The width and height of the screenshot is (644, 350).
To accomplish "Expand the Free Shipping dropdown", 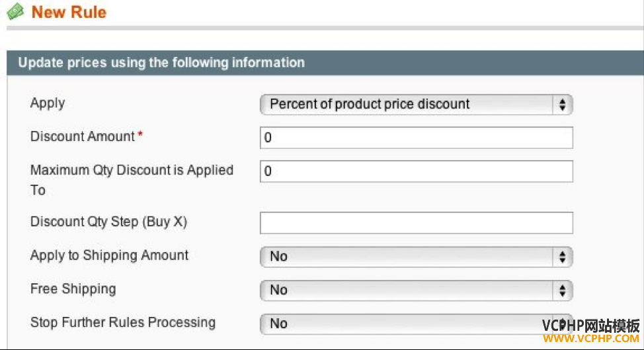I will tap(416, 290).
